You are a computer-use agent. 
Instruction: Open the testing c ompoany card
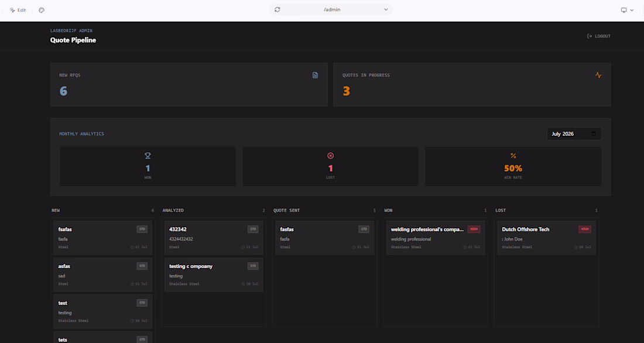(x=214, y=275)
